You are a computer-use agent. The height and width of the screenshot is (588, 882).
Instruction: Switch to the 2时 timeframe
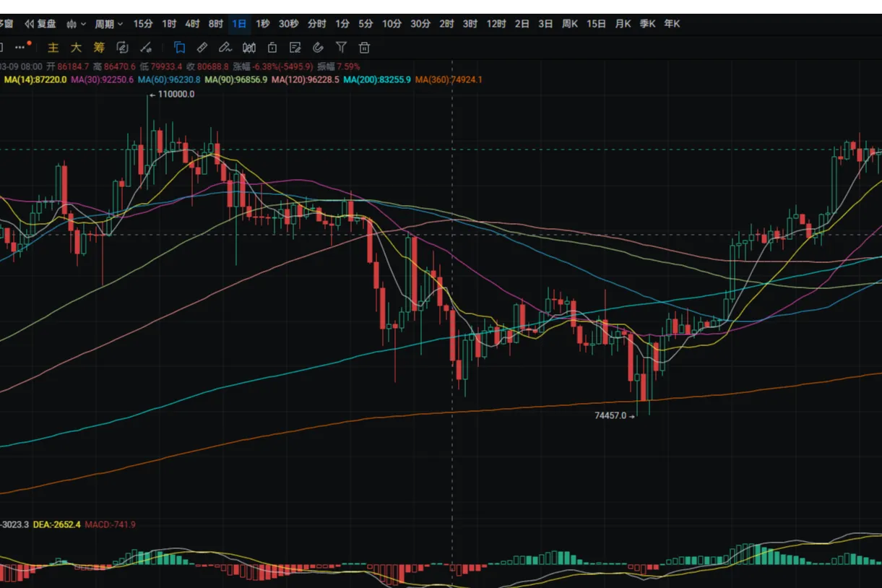tap(446, 24)
